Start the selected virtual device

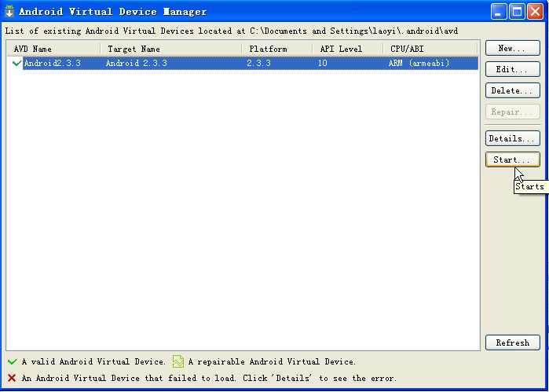coord(513,159)
